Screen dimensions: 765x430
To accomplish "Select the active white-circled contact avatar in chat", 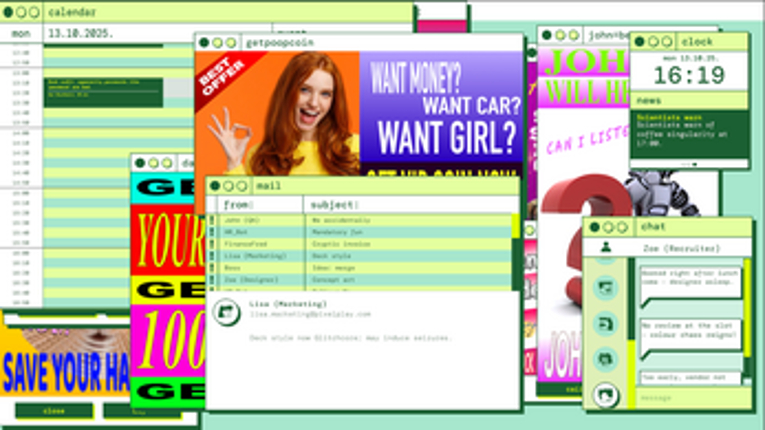I will [x=605, y=395].
